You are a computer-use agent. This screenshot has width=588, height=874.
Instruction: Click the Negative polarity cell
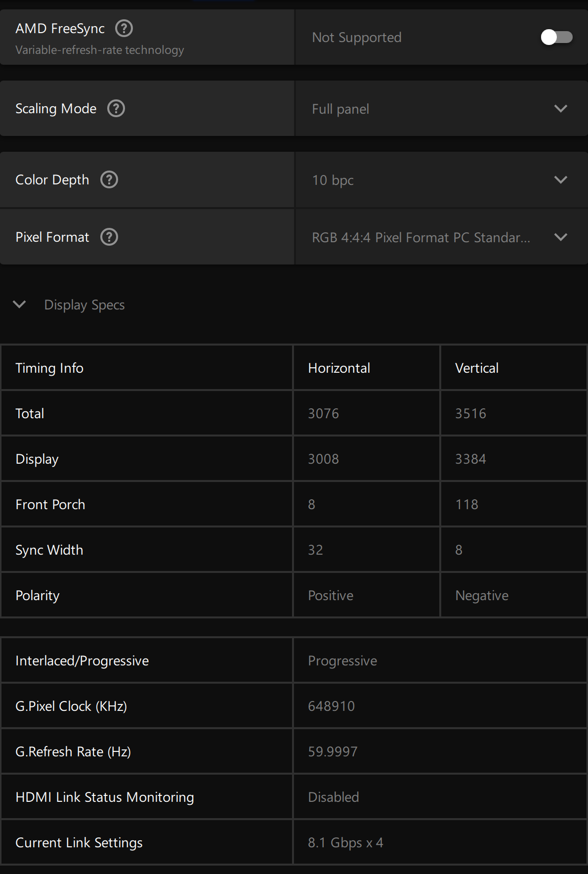pyautogui.click(x=482, y=595)
